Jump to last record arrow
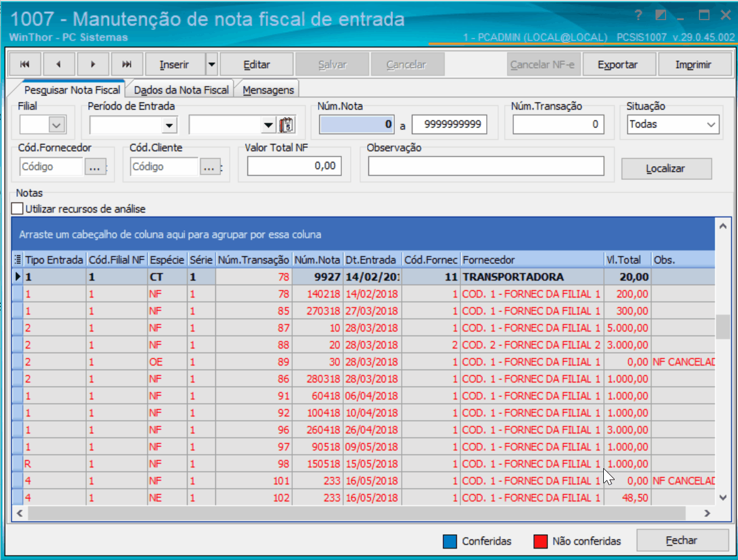Viewport: 738px width, 560px height. coord(127,64)
